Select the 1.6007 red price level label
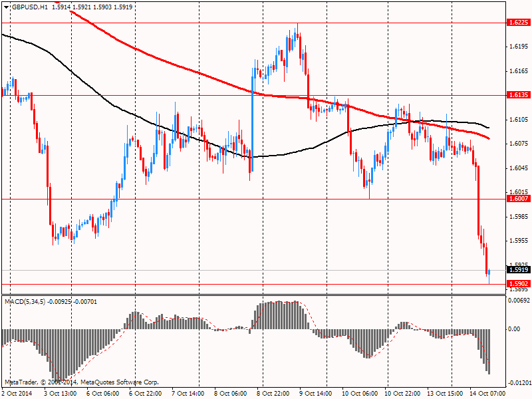 pyautogui.click(x=519, y=198)
